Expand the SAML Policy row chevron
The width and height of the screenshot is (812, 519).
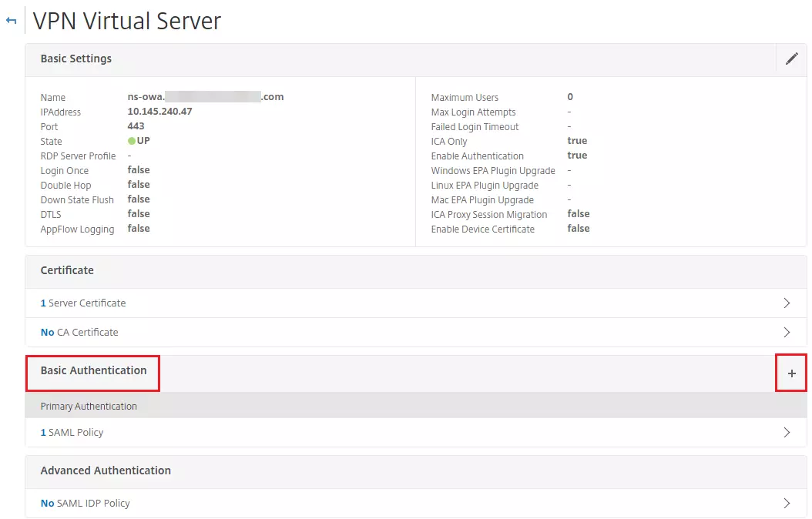(787, 432)
